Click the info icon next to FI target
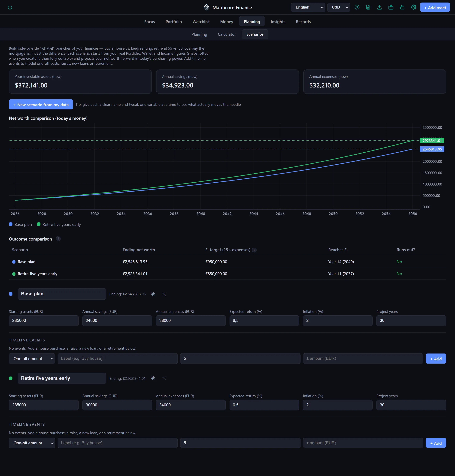Viewport: 455px width, 476px height. pyautogui.click(x=254, y=250)
